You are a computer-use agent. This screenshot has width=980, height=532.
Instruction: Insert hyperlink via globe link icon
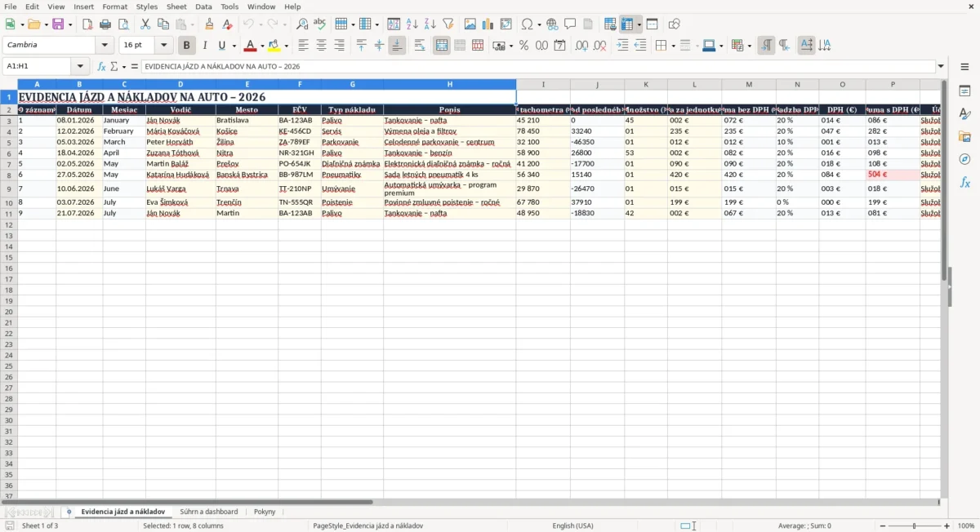pos(552,24)
